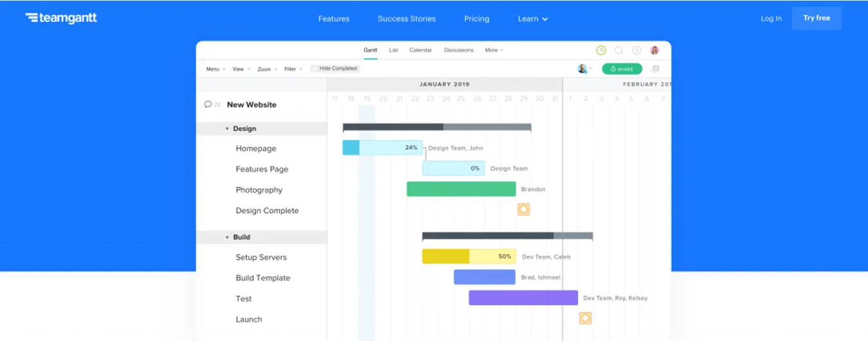Click the Try free button
The width and height of the screenshot is (868, 341).
coord(816,18)
